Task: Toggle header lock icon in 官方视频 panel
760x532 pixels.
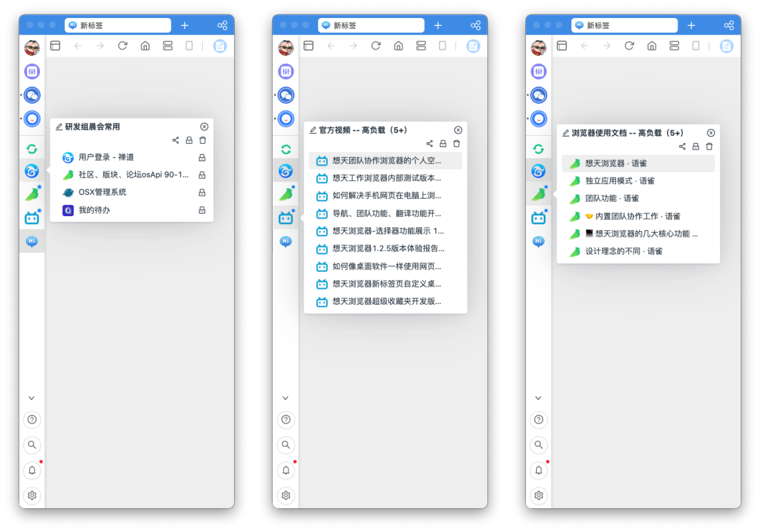Action: (443, 144)
